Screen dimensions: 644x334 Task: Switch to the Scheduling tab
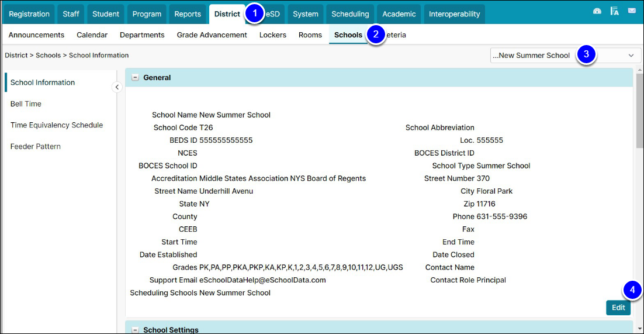tap(350, 14)
